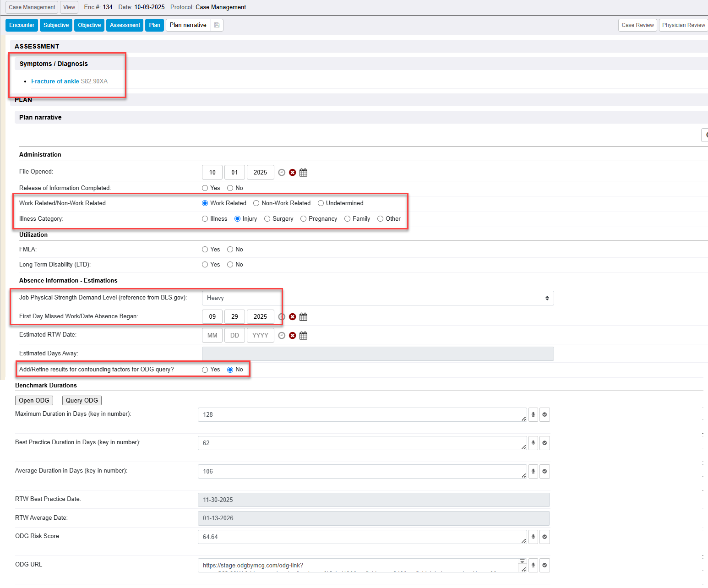Clear the File Opened date with red X
708x588 pixels.
[292, 173]
